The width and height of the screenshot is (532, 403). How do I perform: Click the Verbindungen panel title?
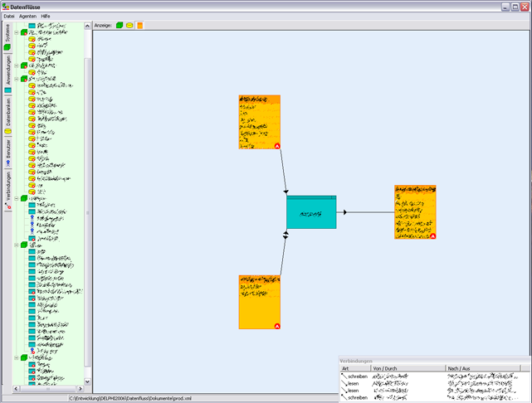[x=356, y=361]
